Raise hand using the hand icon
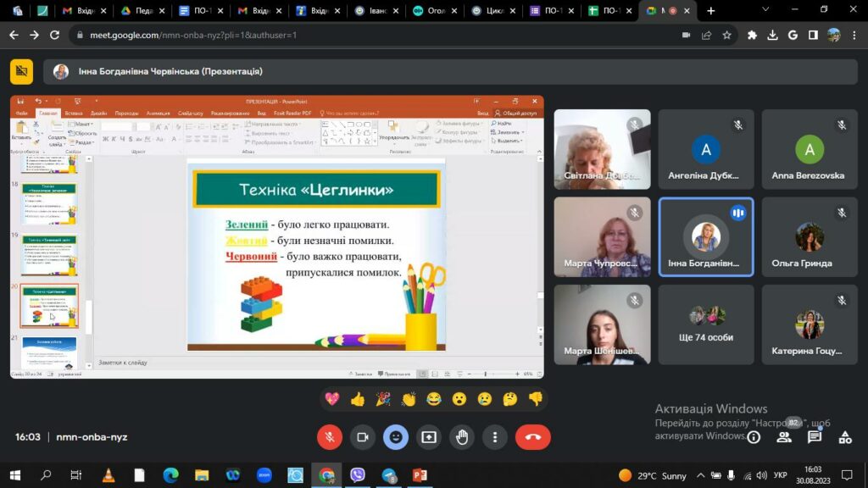This screenshot has width=868, height=488. click(462, 437)
